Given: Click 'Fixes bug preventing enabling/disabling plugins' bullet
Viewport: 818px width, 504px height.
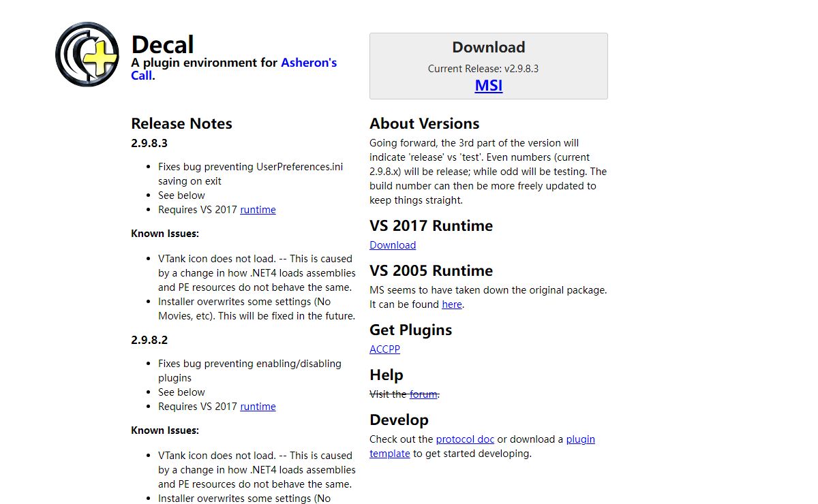Looking at the screenshot, I should tap(249, 371).
